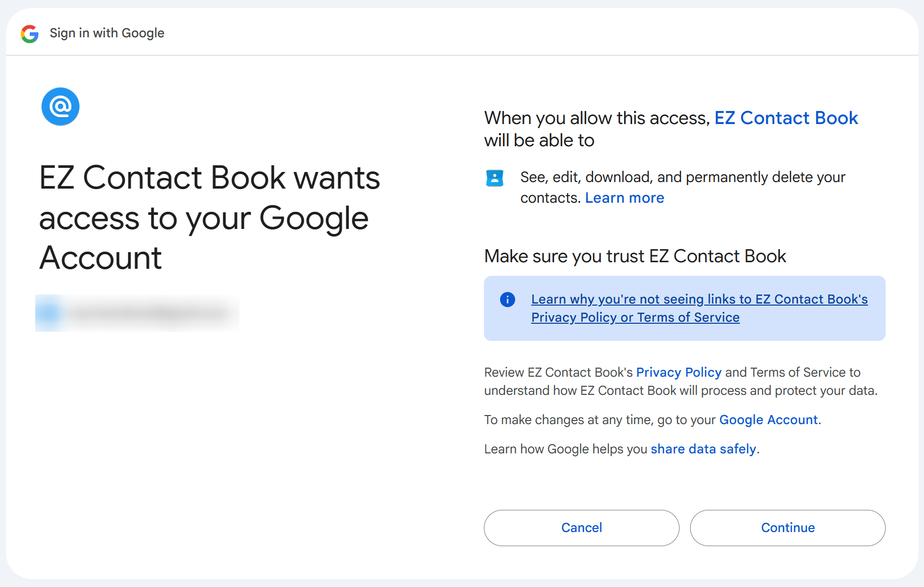Screen dimensions: 924x587
Task: Open the Learn more link about contacts access
Action: 624,198
